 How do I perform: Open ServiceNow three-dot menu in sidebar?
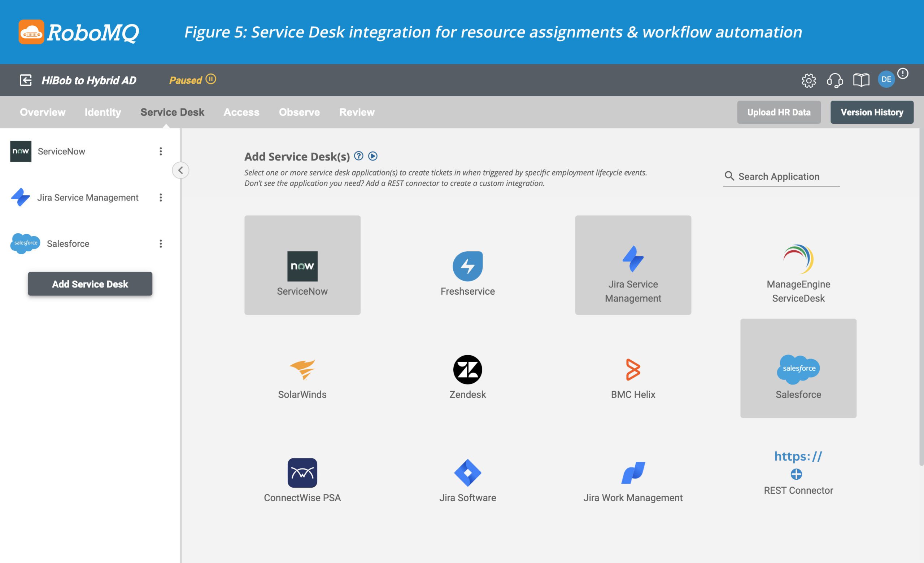coord(161,151)
